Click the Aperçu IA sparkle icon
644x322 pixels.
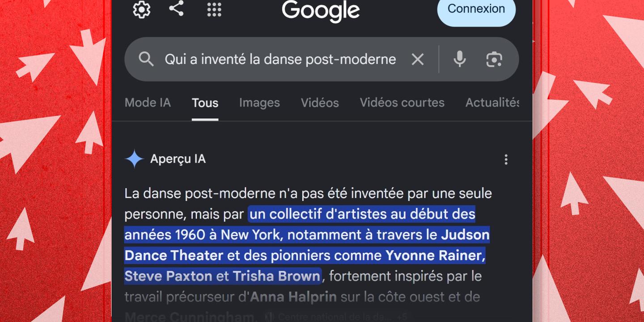134,159
